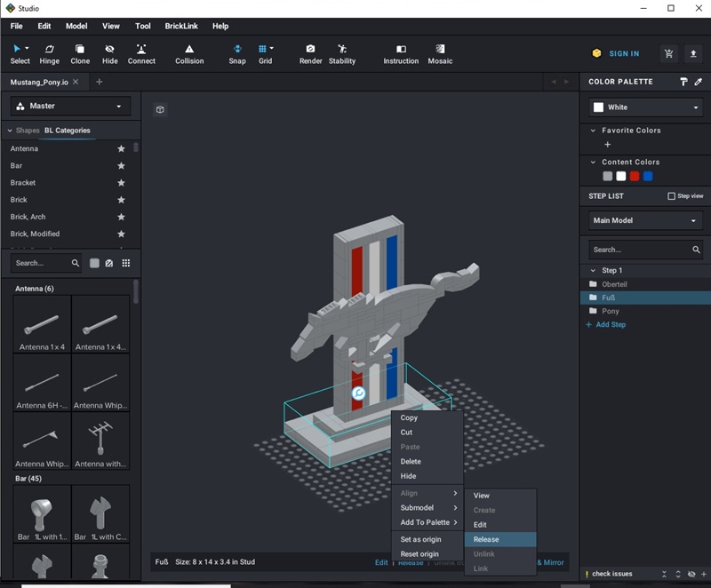The width and height of the screenshot is (711, 588).
Task: Open the White color dropdown
Action: [646, 107]
